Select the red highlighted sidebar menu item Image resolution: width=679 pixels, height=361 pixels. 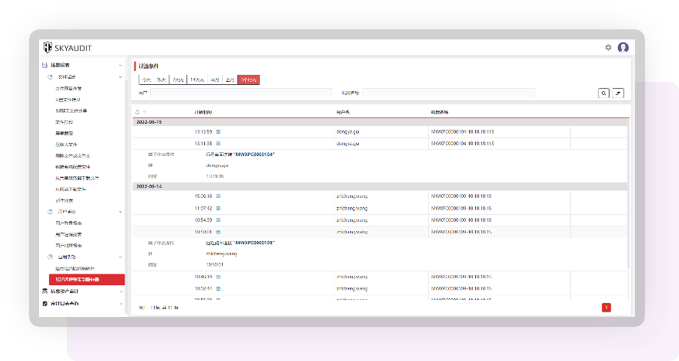click(x=87, y=280)
